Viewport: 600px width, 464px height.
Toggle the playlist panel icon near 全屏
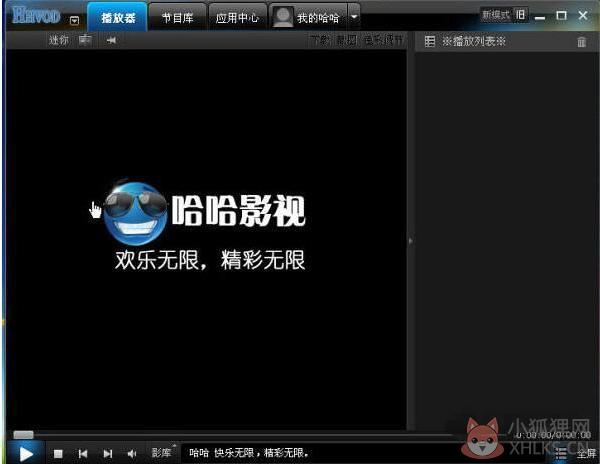pyautogui.click(x=561, y=454)
